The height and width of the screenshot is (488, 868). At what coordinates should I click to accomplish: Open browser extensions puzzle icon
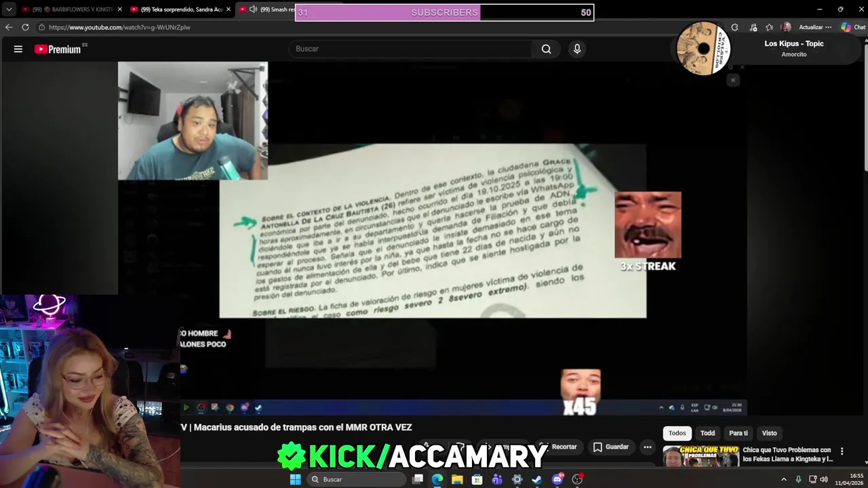(x=734, y=27)
